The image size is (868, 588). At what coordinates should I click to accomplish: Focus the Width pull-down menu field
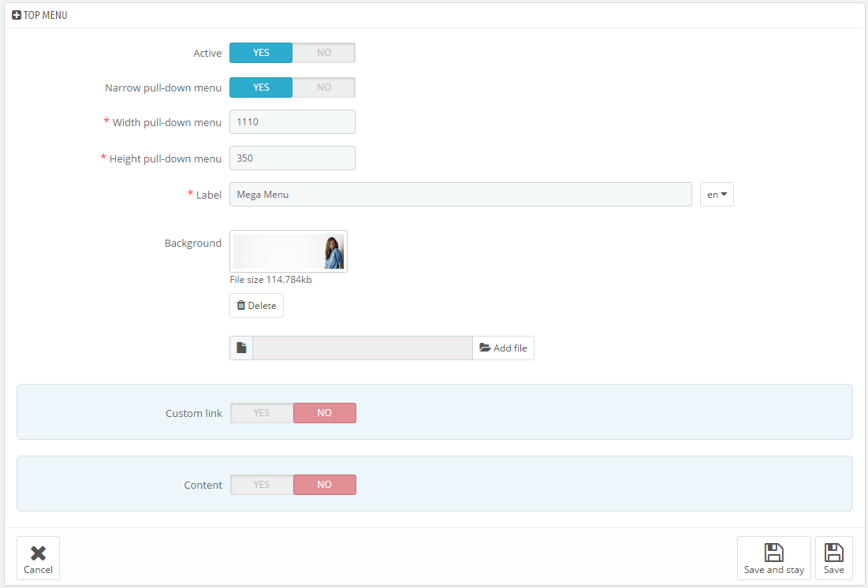point(292,122)
